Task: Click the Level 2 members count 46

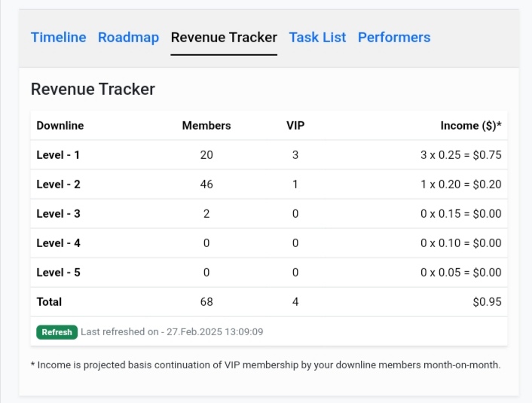Action: [206, 185]
